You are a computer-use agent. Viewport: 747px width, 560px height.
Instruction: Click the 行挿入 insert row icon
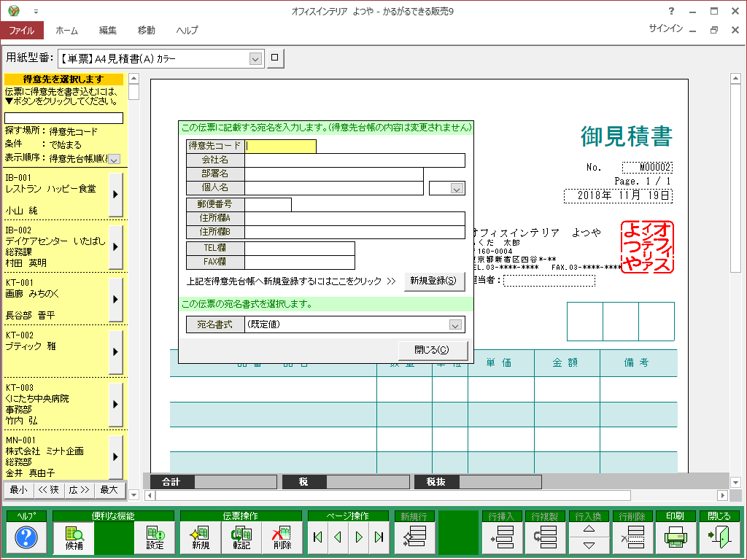[x=502, y=537]
